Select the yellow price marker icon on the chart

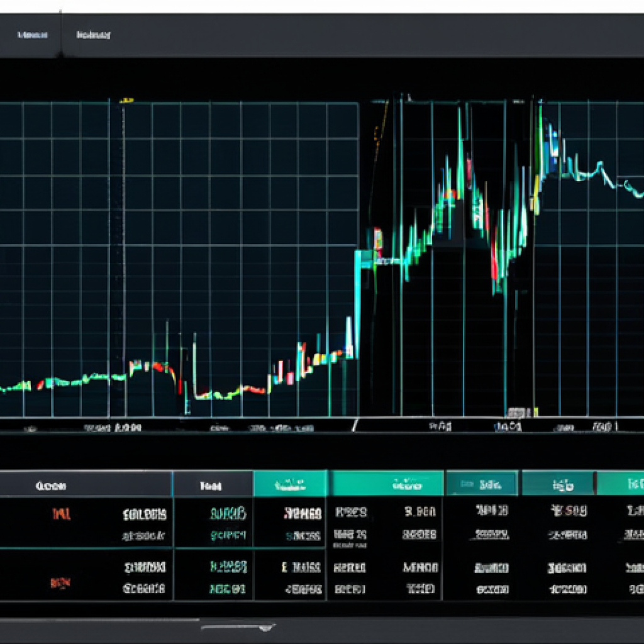127,99
